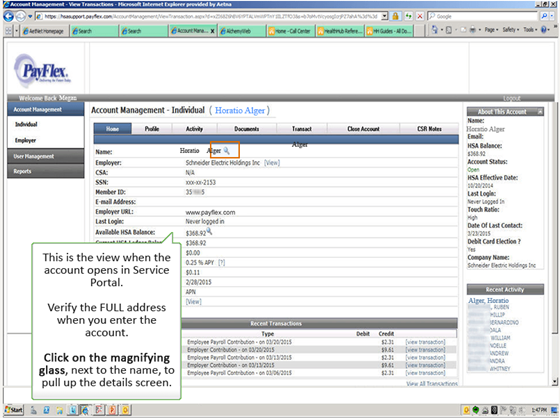Click the green shield system tray icon
Viewport: 560px width, 418px height.
(476, 410)
